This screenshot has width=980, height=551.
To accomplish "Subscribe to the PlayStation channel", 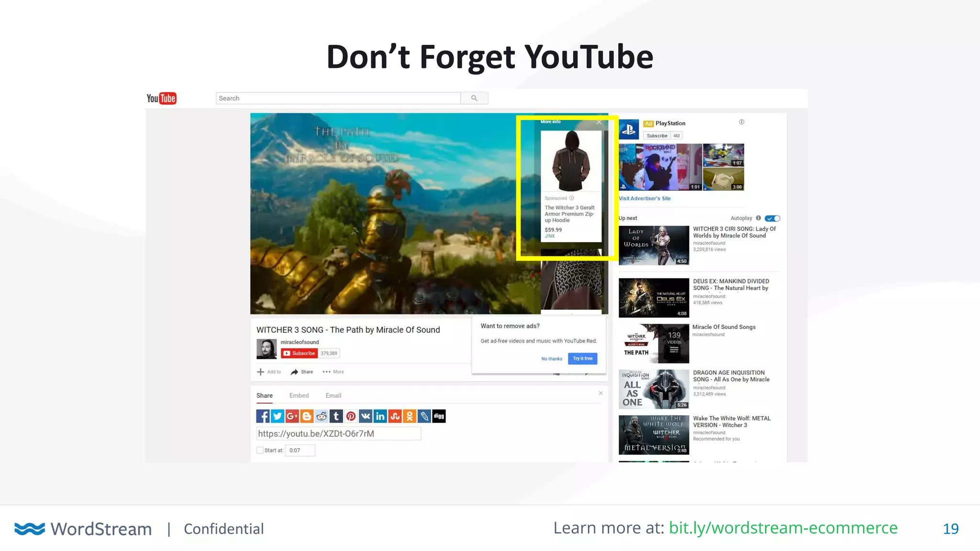I will (657, 136).
